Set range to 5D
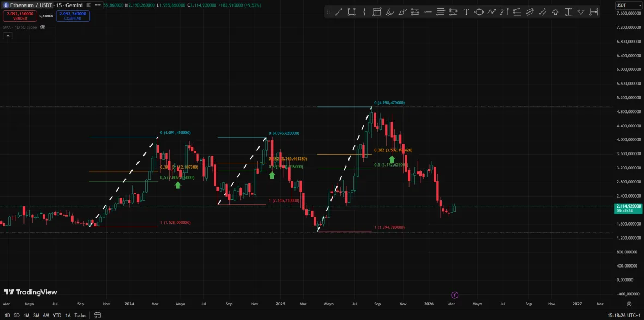 (17, 315)
